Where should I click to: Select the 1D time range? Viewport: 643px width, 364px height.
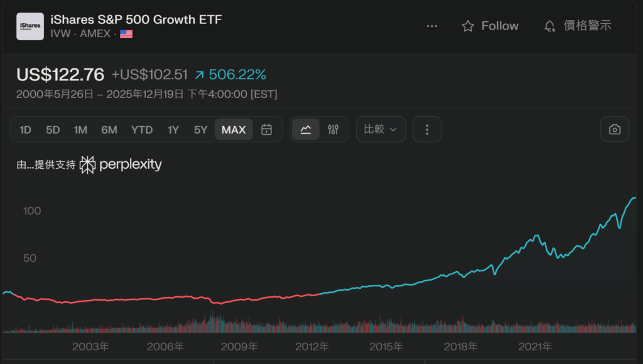point(25,130)
